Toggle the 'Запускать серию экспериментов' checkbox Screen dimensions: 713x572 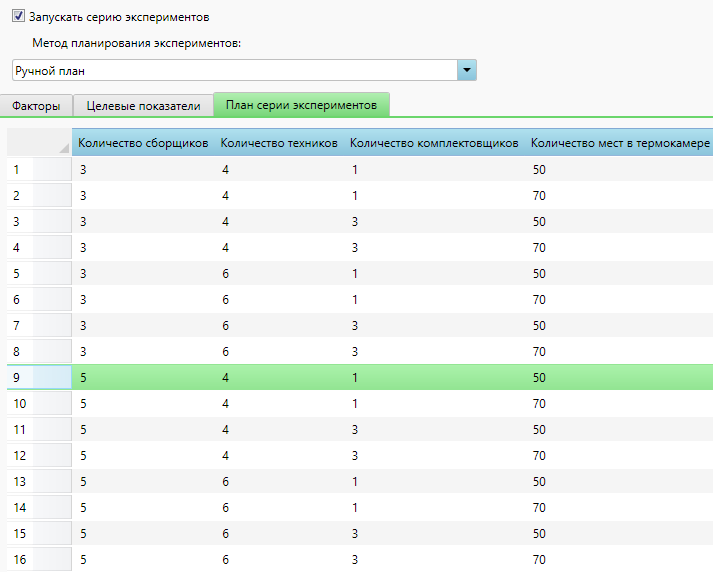[19, 17]
